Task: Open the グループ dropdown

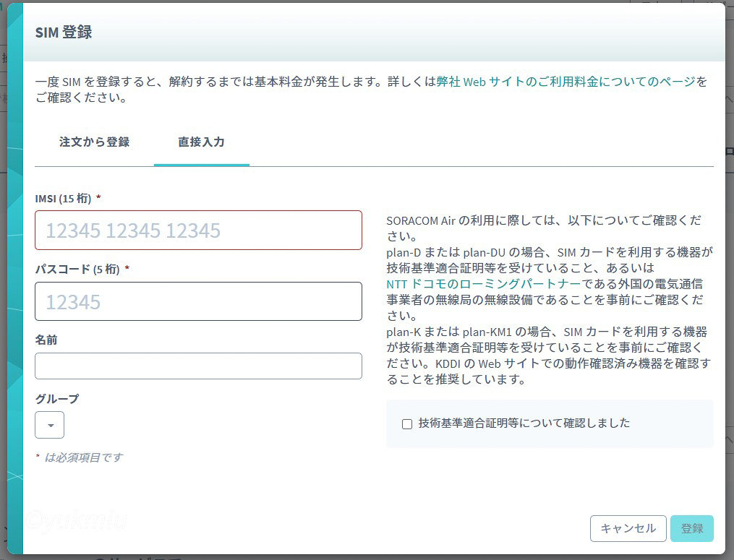Action: (50, 425)
